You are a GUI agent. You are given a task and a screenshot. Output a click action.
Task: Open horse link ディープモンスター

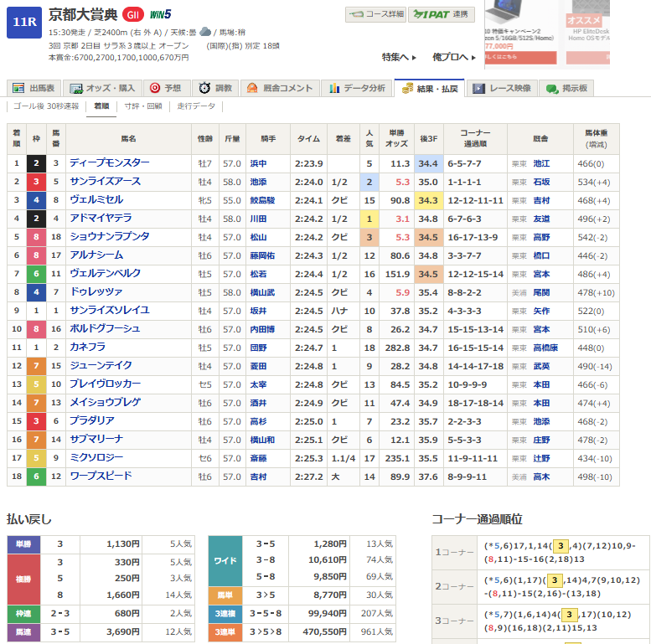[x=109, y=163]
